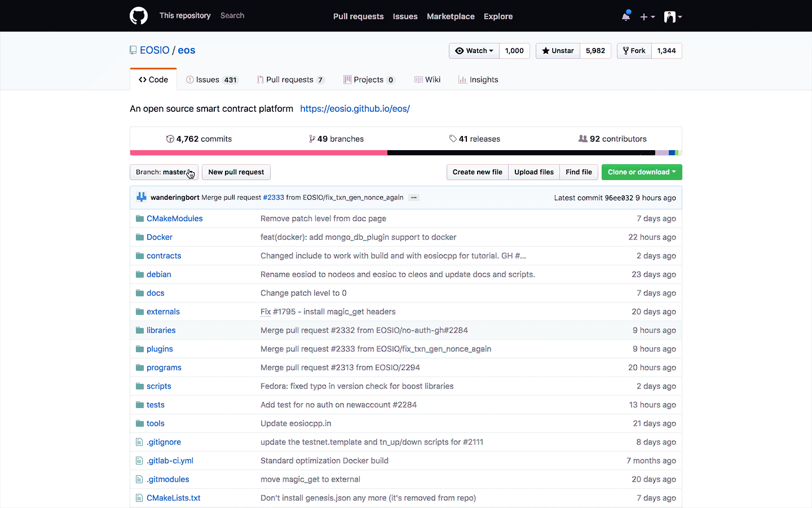The height and width of the screenshot is (508, 812).
Task: Click the 1,000 watchers count
Action: 514,51
